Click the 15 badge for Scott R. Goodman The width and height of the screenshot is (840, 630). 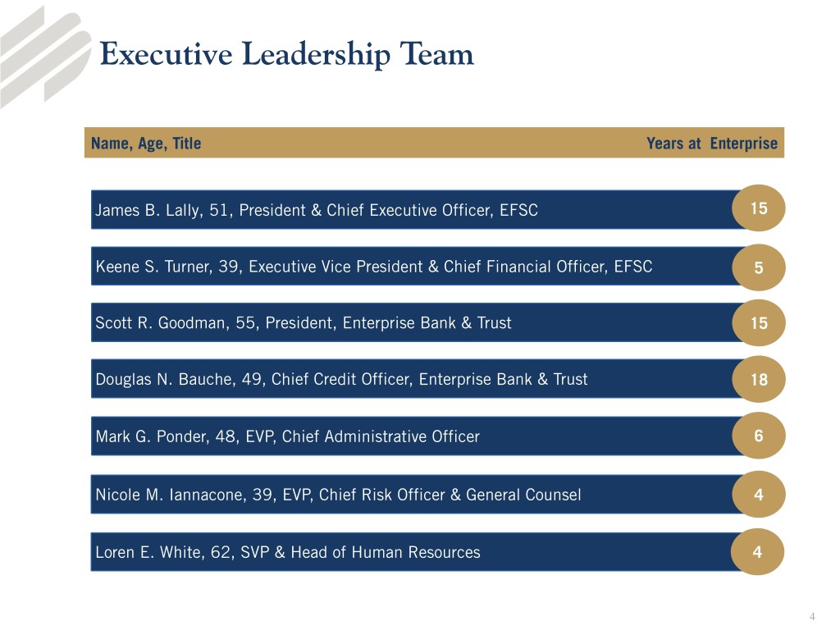point(760,323)
